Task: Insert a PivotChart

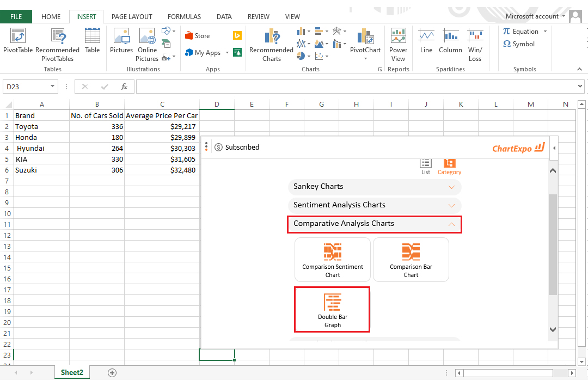Action: pos(365,40)
